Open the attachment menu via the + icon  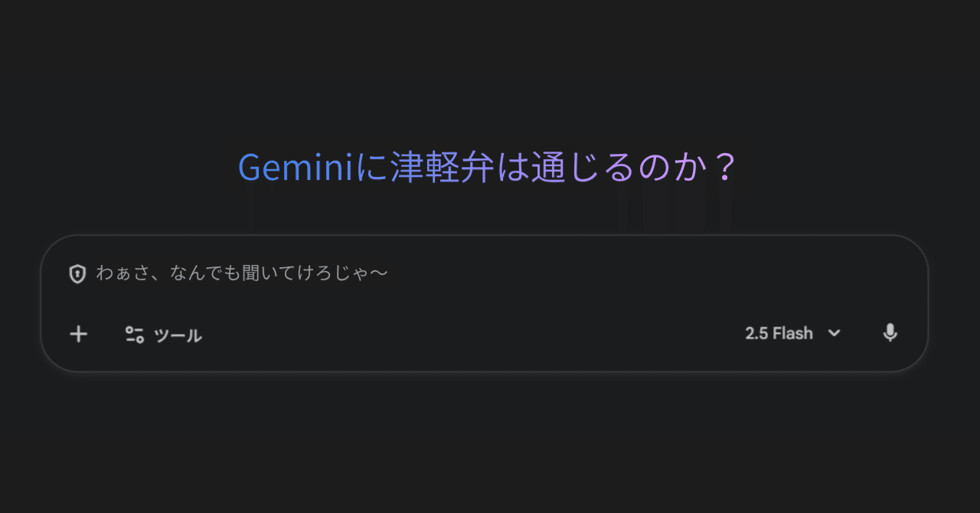(x=77, y=334)
